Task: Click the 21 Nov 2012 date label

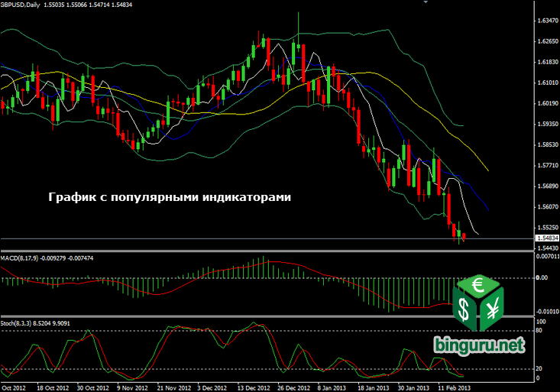Action: coord(174,388)
